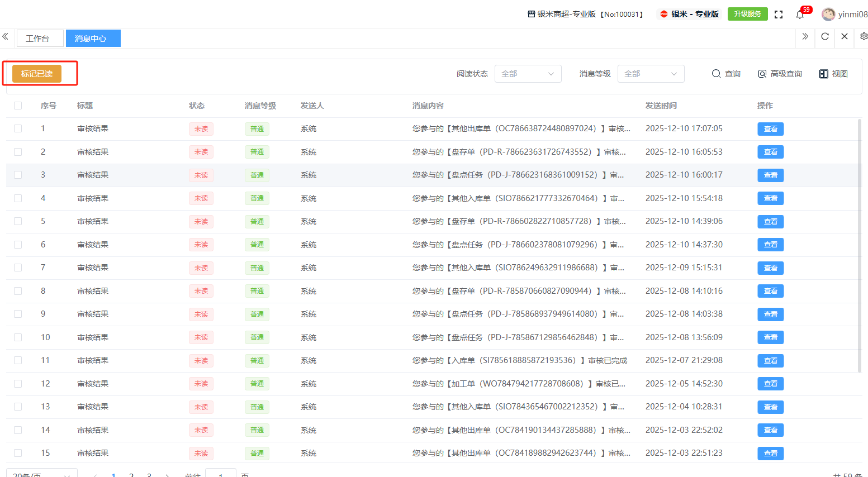Select the checkbox for row 5

18,221
